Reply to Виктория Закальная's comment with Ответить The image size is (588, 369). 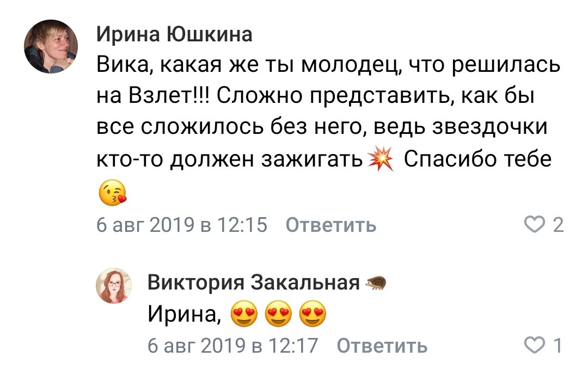click(382, 346)
